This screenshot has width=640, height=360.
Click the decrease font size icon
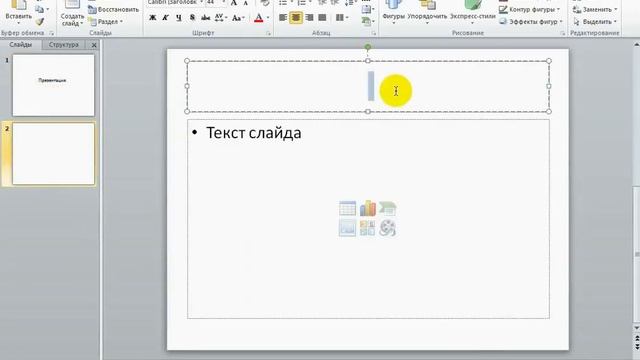coord(246,3)
